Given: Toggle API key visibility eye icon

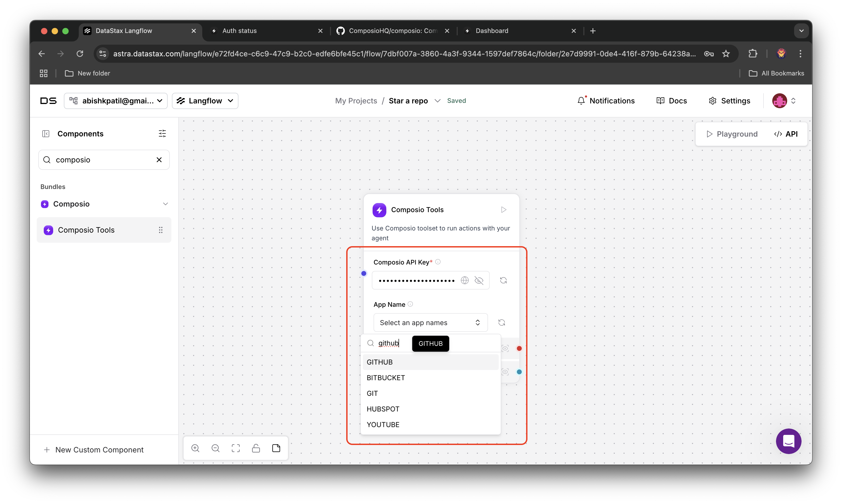Looking at the screenshot, I should (479, 280).
